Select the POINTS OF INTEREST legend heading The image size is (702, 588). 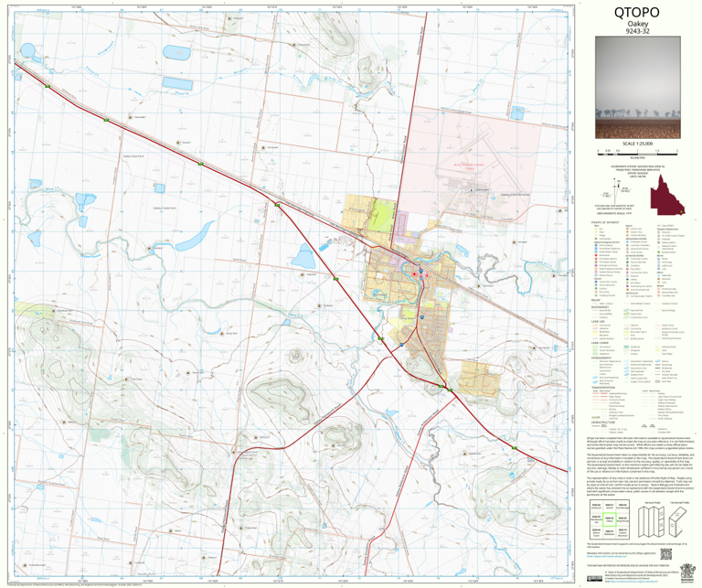click(605, 222)
